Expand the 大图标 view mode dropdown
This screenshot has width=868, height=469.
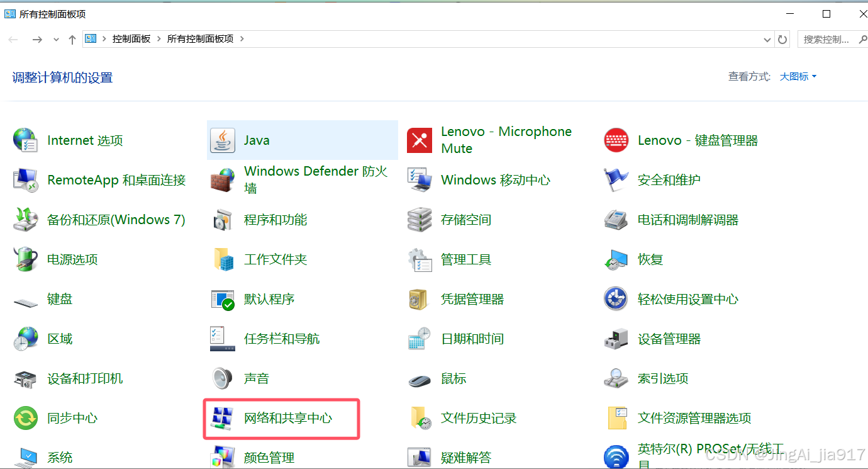(798, 77)
